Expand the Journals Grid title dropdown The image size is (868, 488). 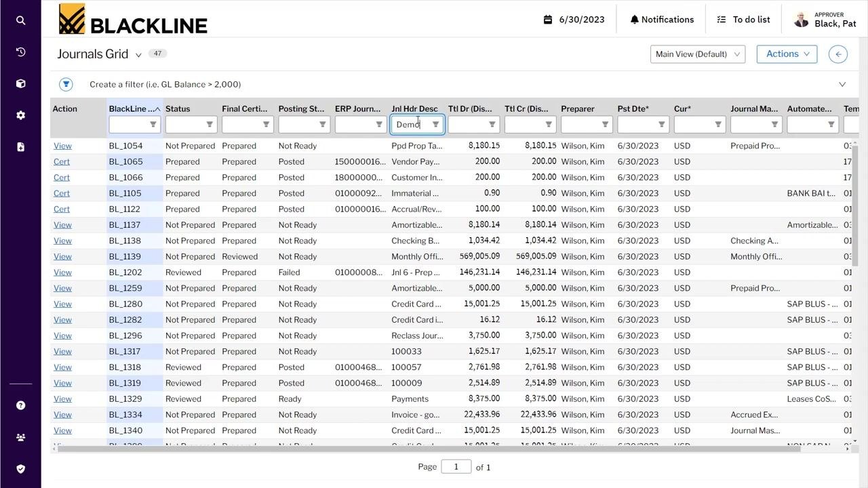pyautogui.click(x=138, y=55)
